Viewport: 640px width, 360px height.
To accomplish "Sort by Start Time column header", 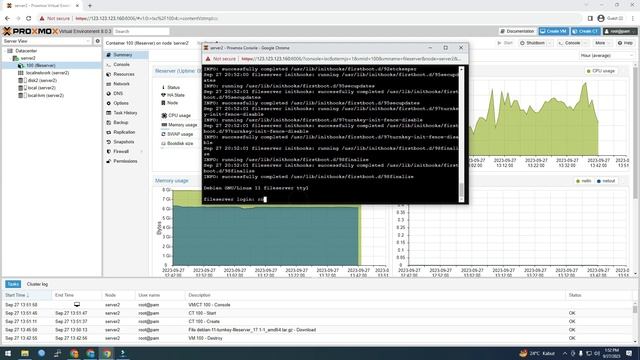I will [27, 295].
